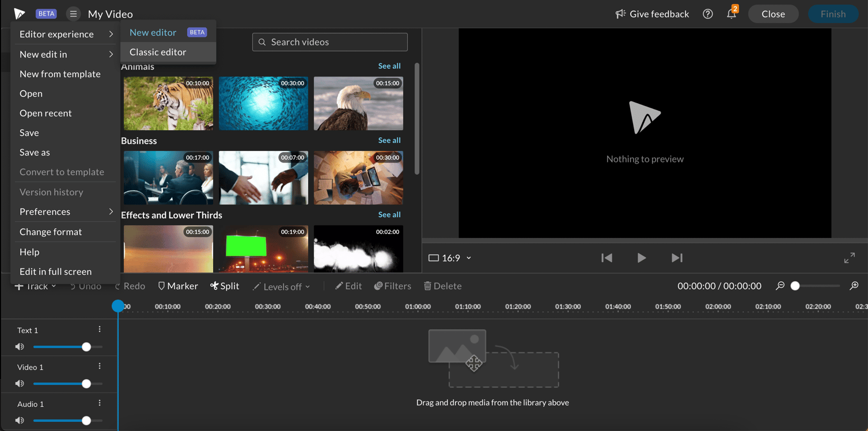Image resolution: width=868 pixels, height=431 pixels.
Task: Mute the Audio 1 track
Action: 19,420
